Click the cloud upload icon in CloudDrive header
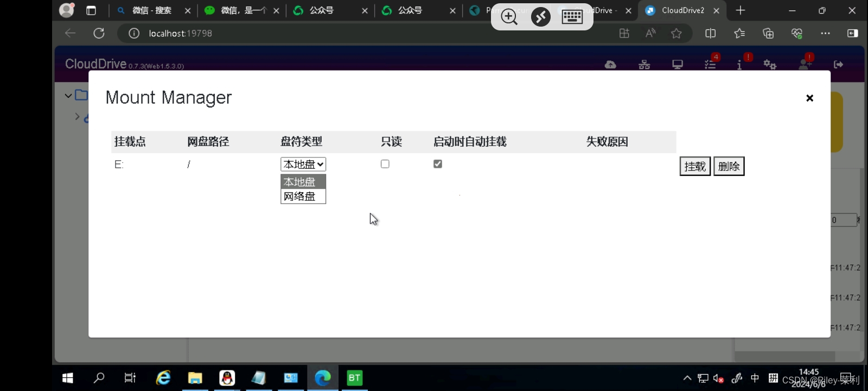 point(610,65)
